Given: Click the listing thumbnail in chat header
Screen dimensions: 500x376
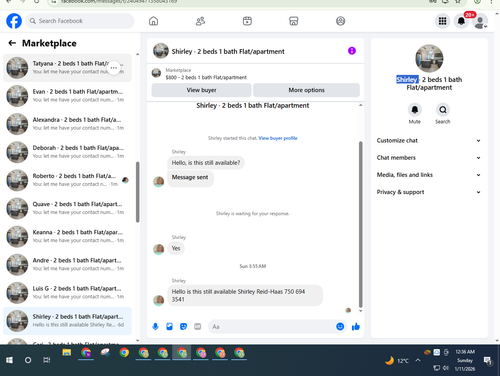Looking at the screenshot, I should pyautogui.click(x=161, y=51).
